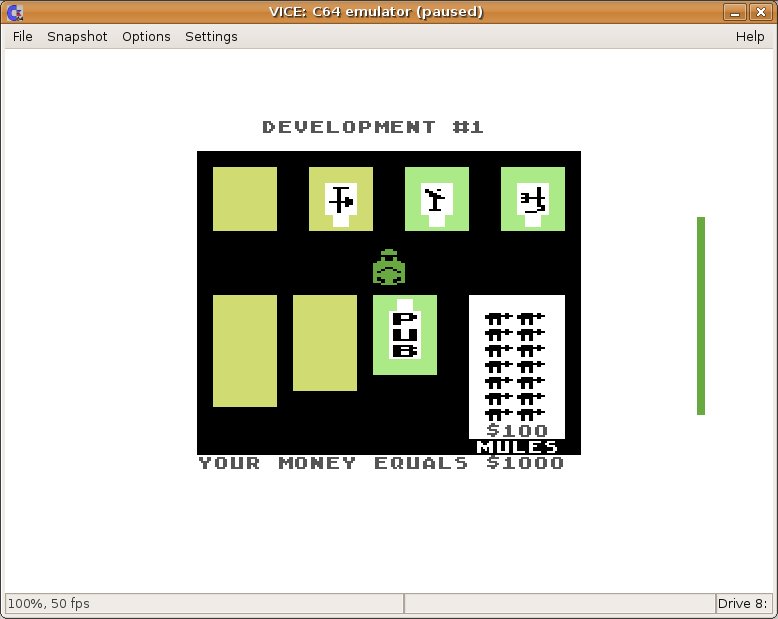Image resolution: width=778 pixels, height=619 pixels.
Task: Click the tall bottom-left yellow building
Action: (245, 351)
